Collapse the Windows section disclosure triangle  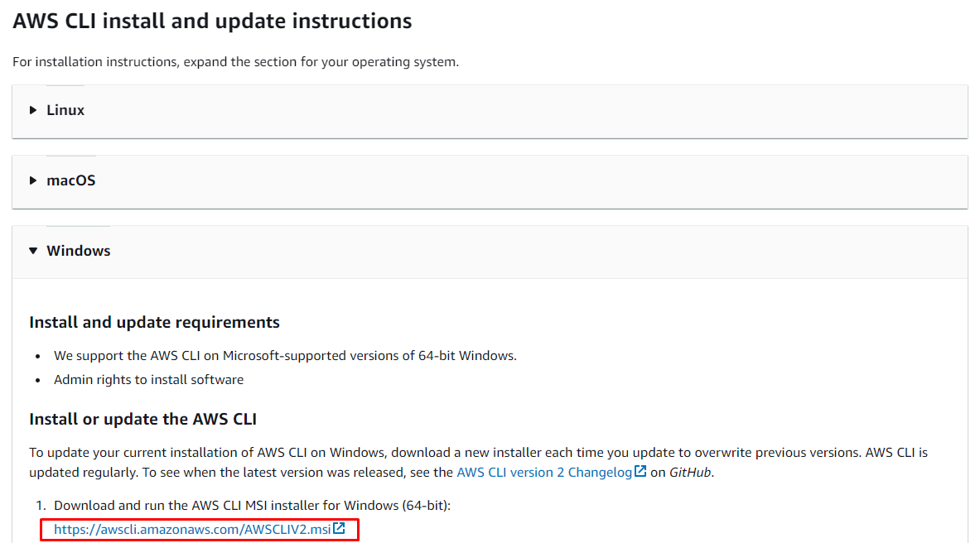tap(33, 251)
